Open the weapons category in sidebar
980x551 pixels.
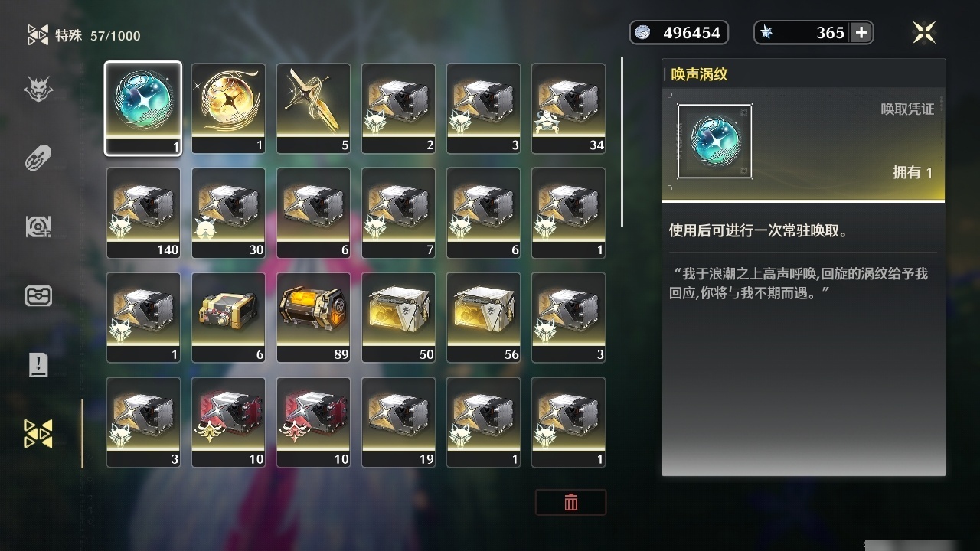point(38,159)
